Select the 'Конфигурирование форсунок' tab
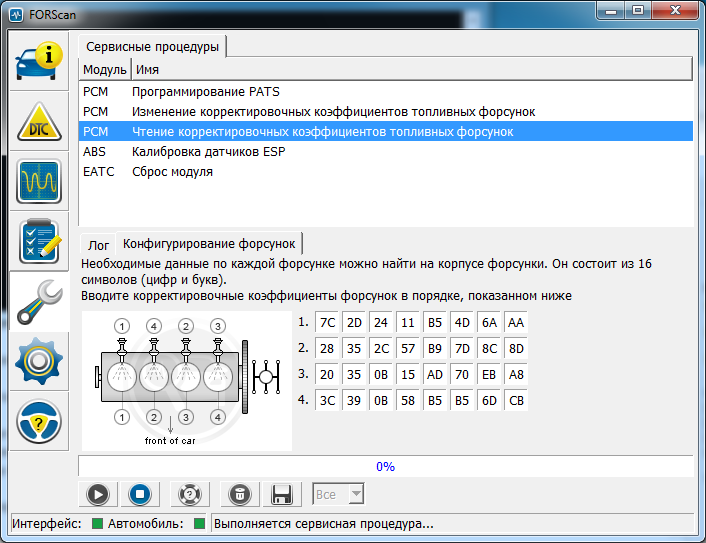Screen dimensions: 706x543 tap(209, 244)
